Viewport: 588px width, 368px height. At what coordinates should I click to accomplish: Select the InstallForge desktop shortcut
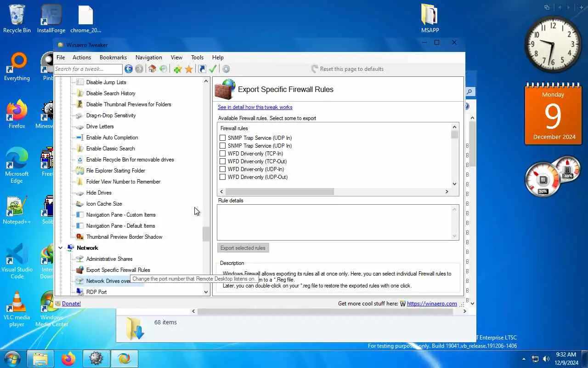click(x=51, y=18)
